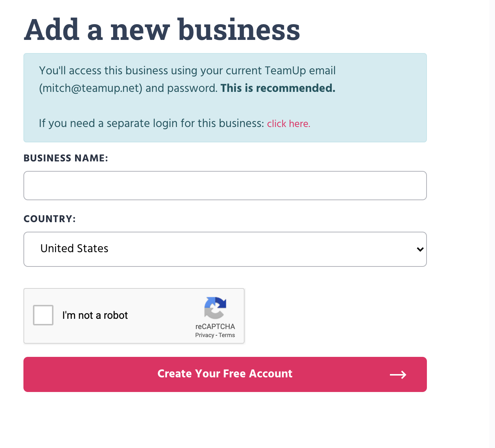Click the "I'm not a robot" label text
This screenshot has height=448, width=495.
[95, 315]
